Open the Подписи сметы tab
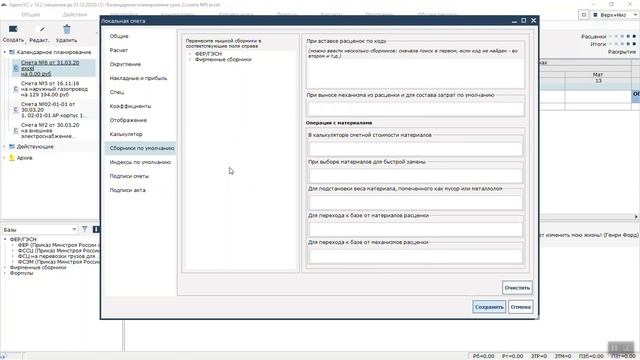 click(140, 176)
